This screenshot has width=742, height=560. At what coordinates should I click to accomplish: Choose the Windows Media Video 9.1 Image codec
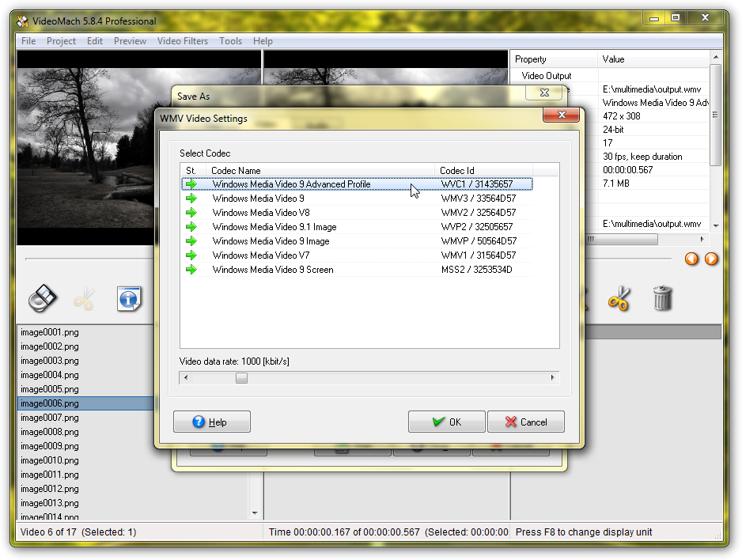click(274, 227)
